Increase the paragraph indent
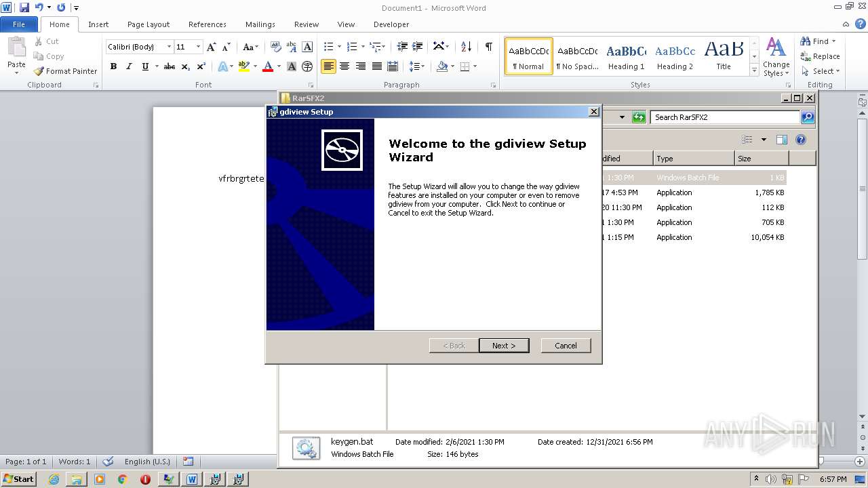868x488 pixels. click(418, 47)
